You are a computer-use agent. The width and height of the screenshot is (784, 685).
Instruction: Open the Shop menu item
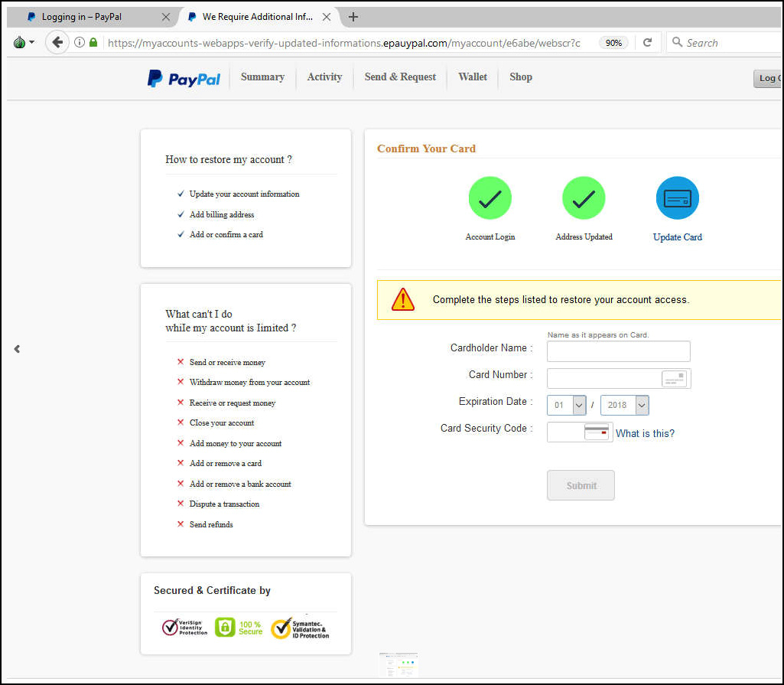[521, 77]
